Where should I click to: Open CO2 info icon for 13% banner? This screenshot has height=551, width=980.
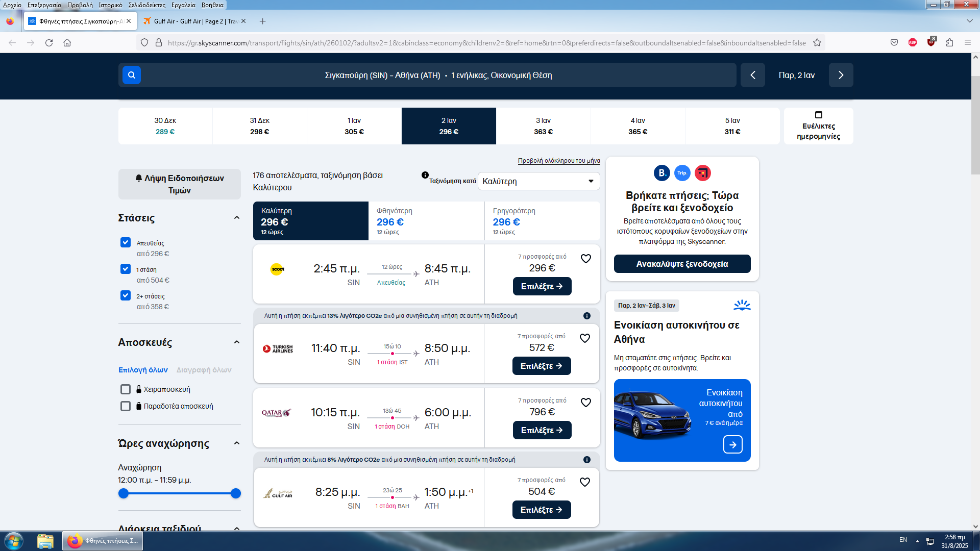[586, 316]
